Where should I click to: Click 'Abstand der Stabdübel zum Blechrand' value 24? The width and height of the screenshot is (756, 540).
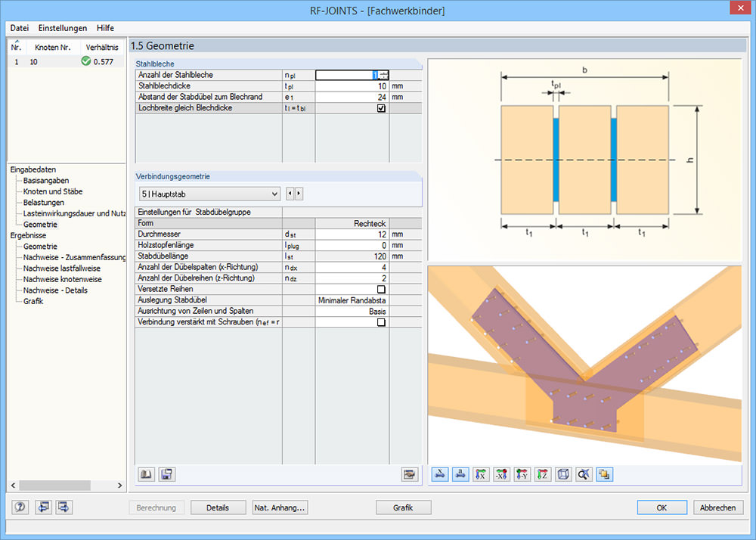coord(352,97)
